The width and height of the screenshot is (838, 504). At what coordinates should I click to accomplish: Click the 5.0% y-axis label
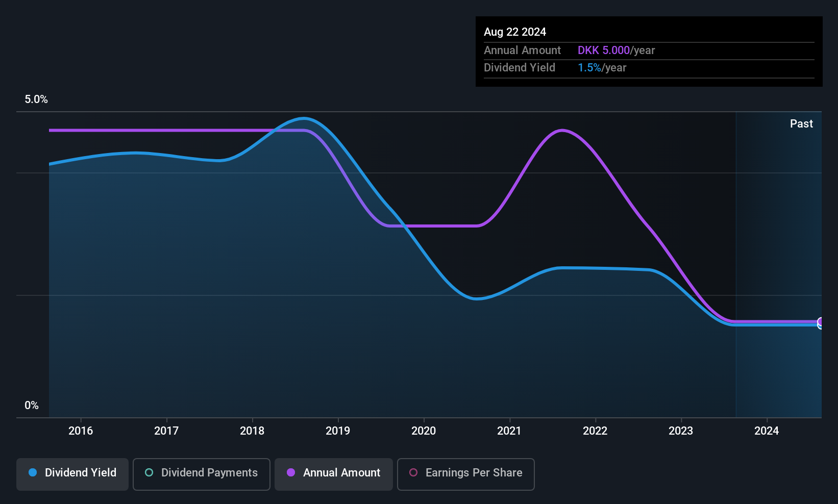(36, 99)
